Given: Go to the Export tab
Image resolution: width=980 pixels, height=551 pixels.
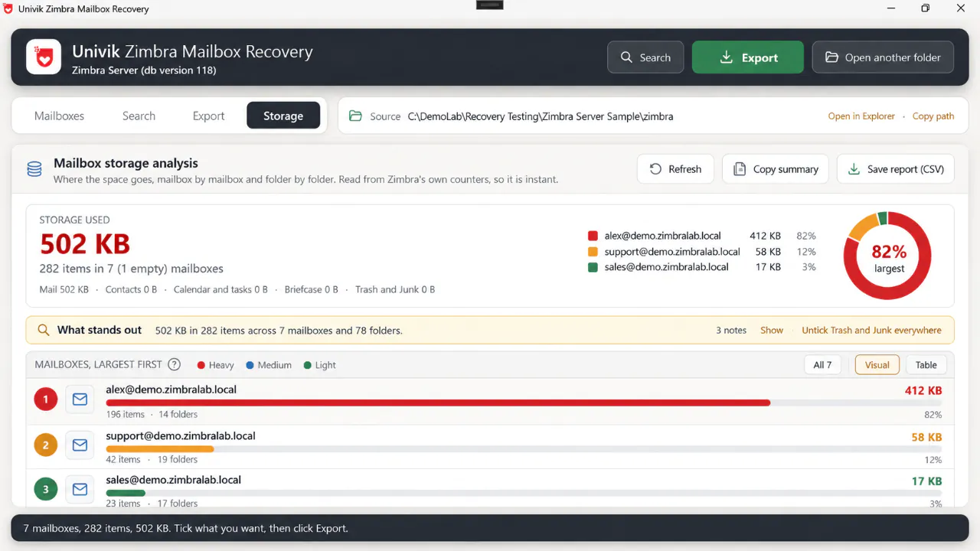Looking at the screenshot, I should click(x=208, y=116).
